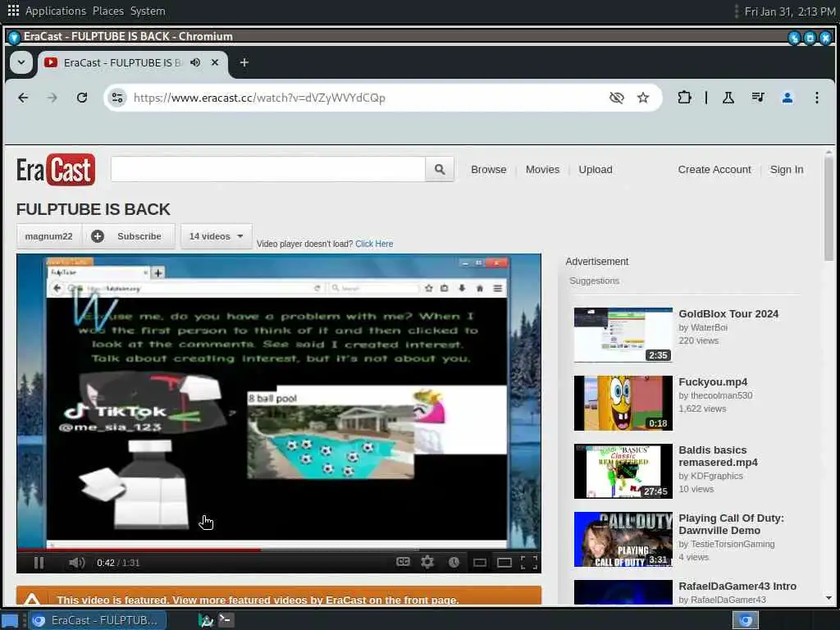840x630 pixels.
Task: Open the Movies section
Action: tap(542, 169)
